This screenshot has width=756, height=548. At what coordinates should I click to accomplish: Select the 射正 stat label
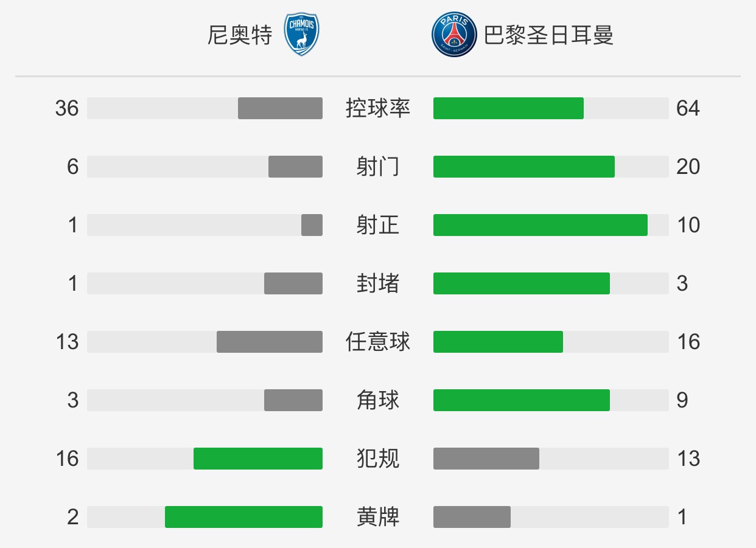coord(378,225)
